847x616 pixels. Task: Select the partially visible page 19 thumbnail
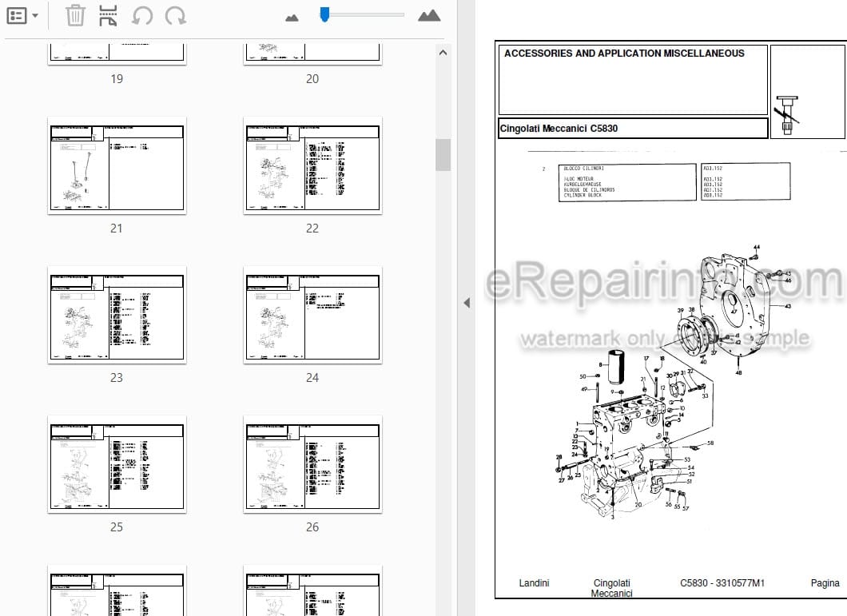pos(117,54)
